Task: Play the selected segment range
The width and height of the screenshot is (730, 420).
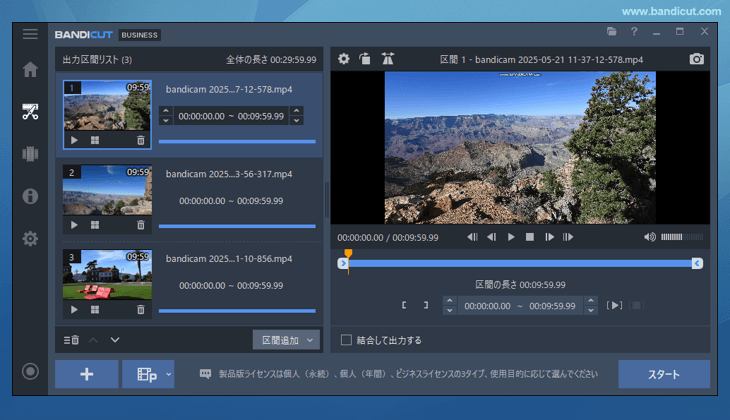Action: (x=615, y=305)
